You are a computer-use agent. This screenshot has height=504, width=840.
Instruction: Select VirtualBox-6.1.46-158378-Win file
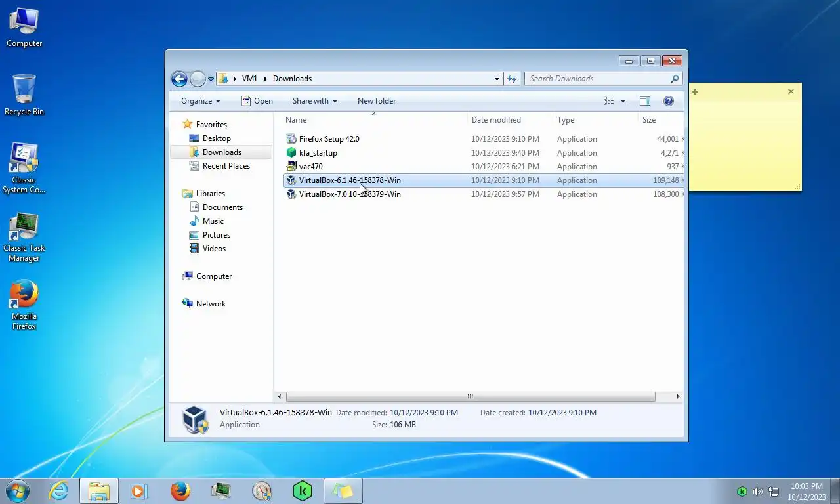(x=483, y=180)
